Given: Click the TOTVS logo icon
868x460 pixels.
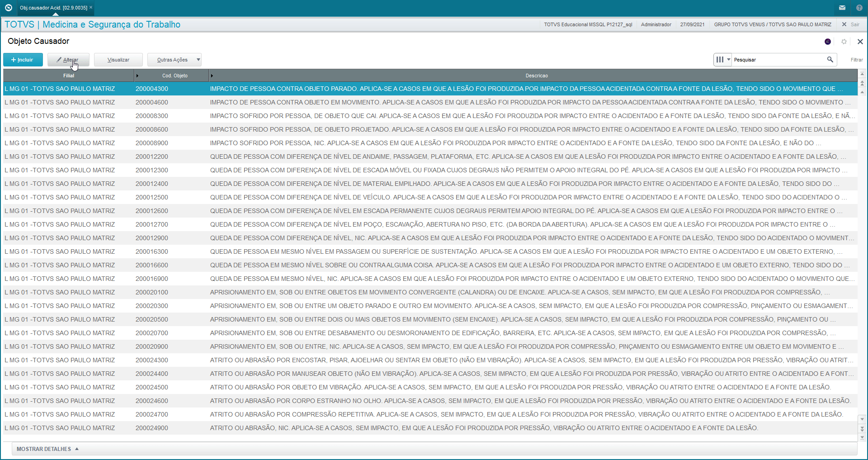Looking at the screenshot, I should pyautogui.click(x=8, y=8).
